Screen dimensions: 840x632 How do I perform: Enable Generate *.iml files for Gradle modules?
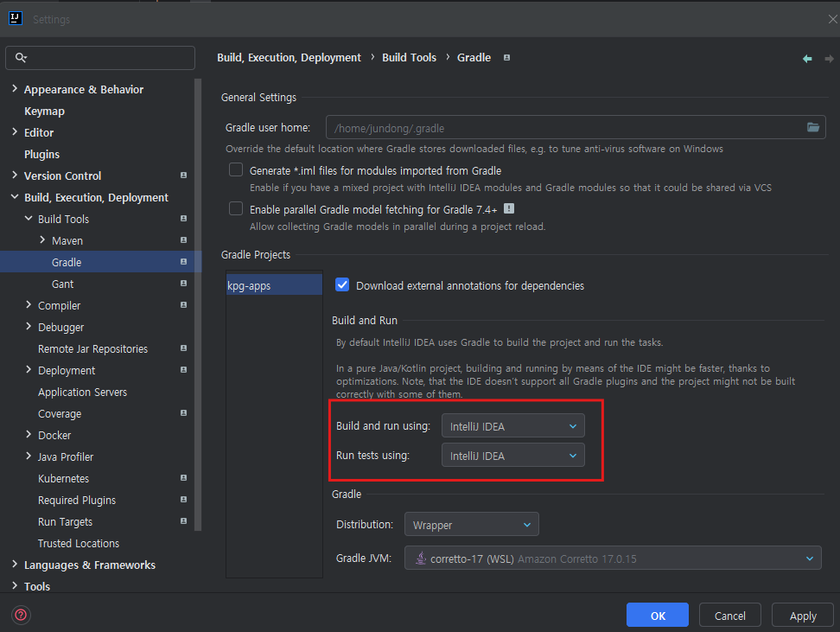coord(236,170)
